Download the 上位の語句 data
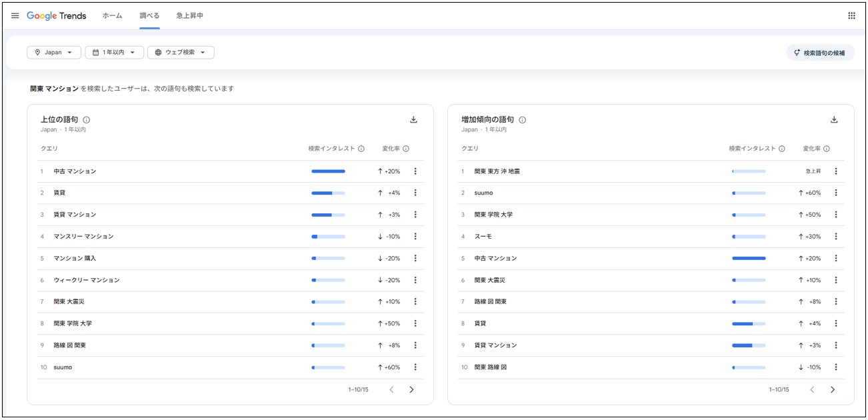This screenshot has height=420, width=868. click(413, 119)
